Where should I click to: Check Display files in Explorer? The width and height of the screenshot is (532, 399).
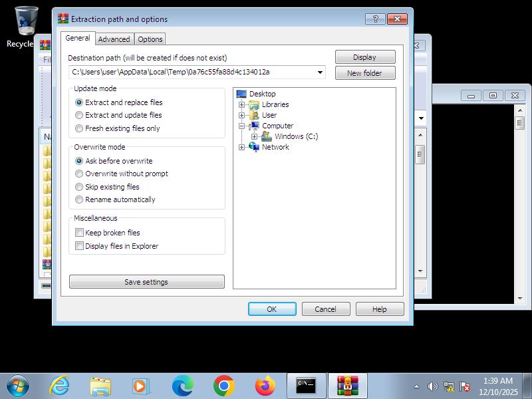[x=80, y=246]
